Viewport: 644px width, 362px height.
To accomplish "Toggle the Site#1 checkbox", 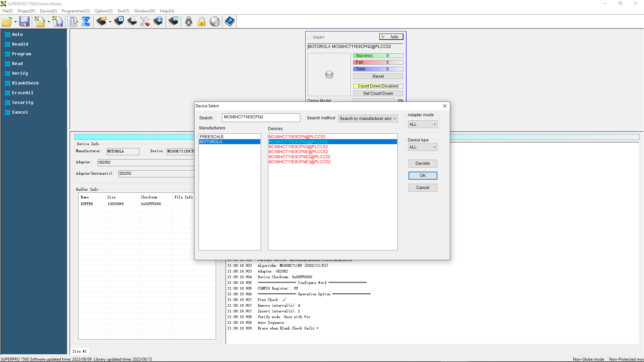I will pyautogui.click(x=310, y=38).
